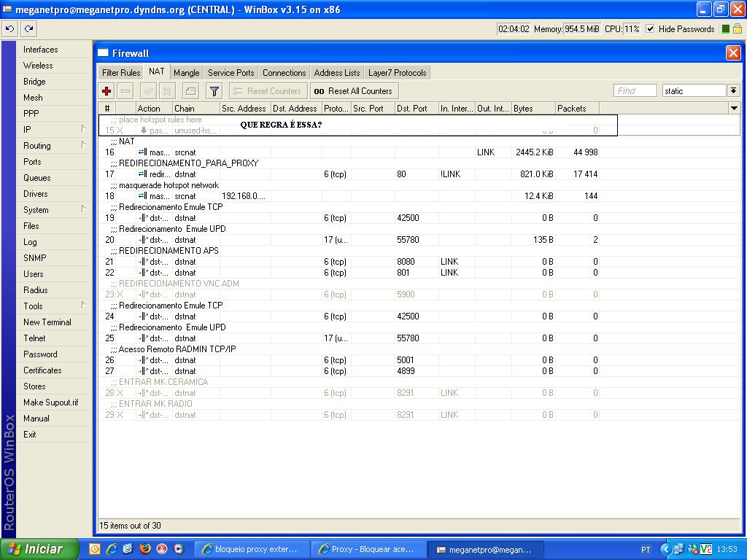
Task: Open column chooser dropdown at table header end
Action: [734, 109]
